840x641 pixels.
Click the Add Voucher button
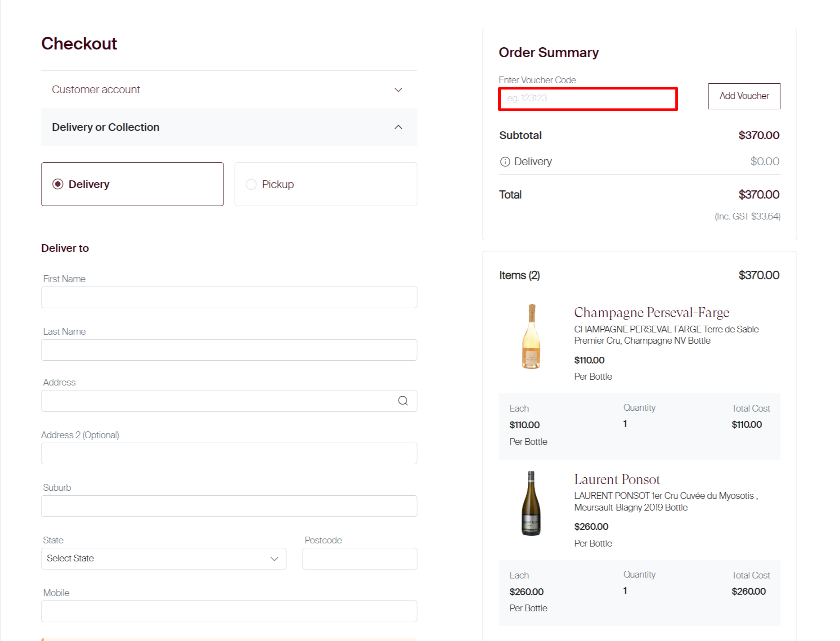click(x=744, y=96)
